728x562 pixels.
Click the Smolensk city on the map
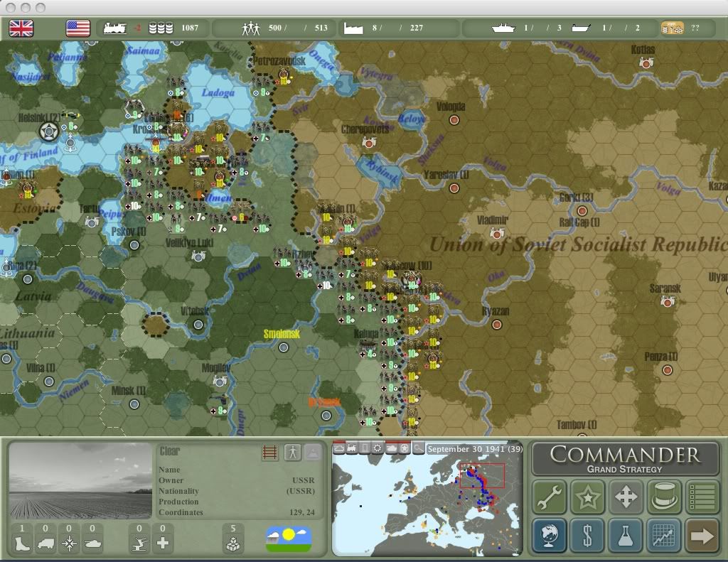284,347
